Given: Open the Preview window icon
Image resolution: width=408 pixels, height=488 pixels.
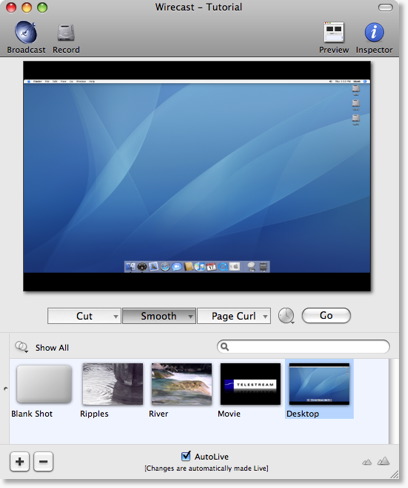Looking at the screenshot, I should tap(334, 32).
